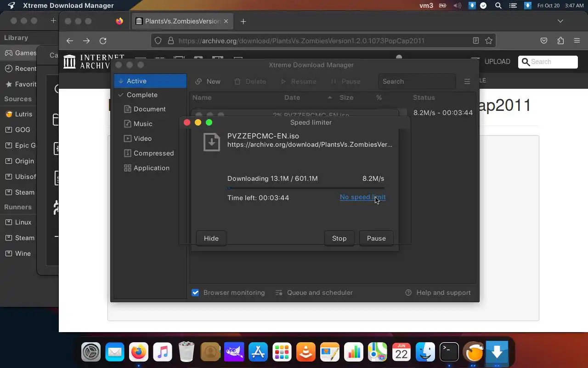Viewport: 588px width, 368px height.
Task: Go back in Firefox
Action: [x=70, y=40]
